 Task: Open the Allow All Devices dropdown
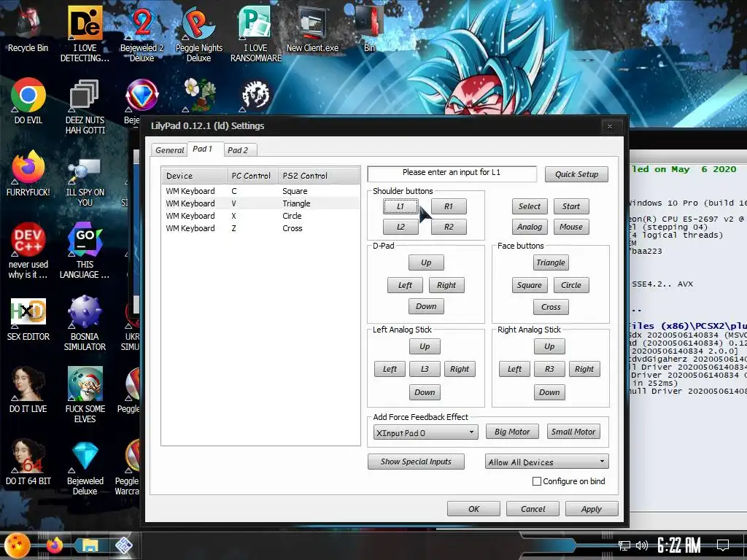(546, 462)
